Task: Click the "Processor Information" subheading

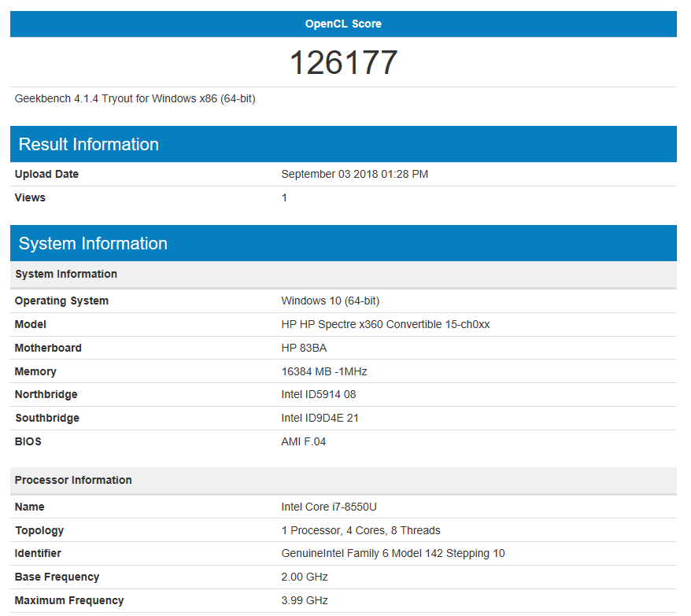Action: pos(73,480)
